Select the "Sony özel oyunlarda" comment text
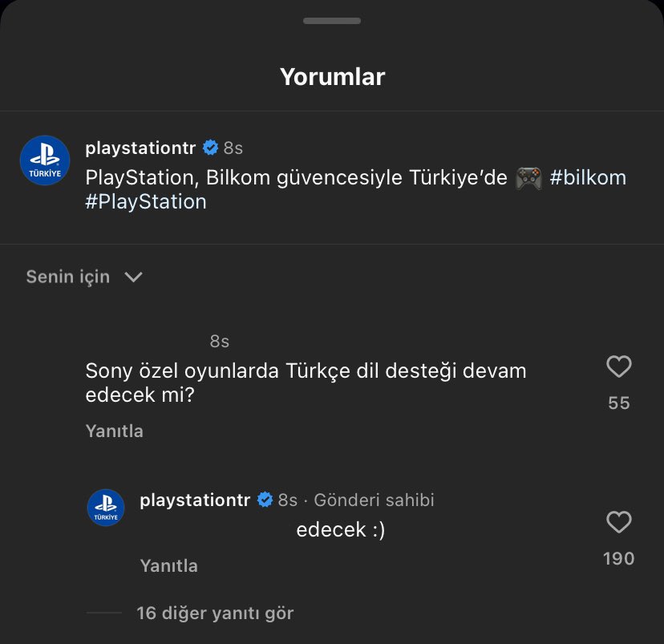Screen dimensions: 664x644 (x=306, y=383)
